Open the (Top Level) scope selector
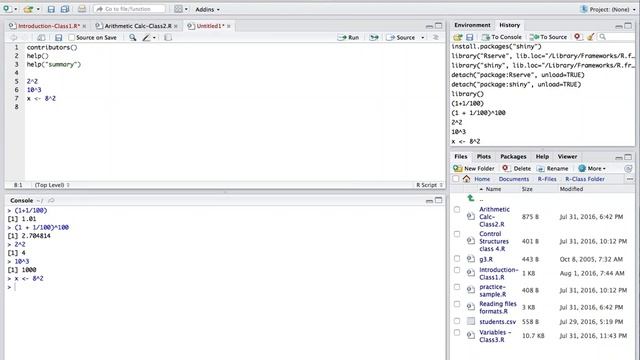 [52, 185]
